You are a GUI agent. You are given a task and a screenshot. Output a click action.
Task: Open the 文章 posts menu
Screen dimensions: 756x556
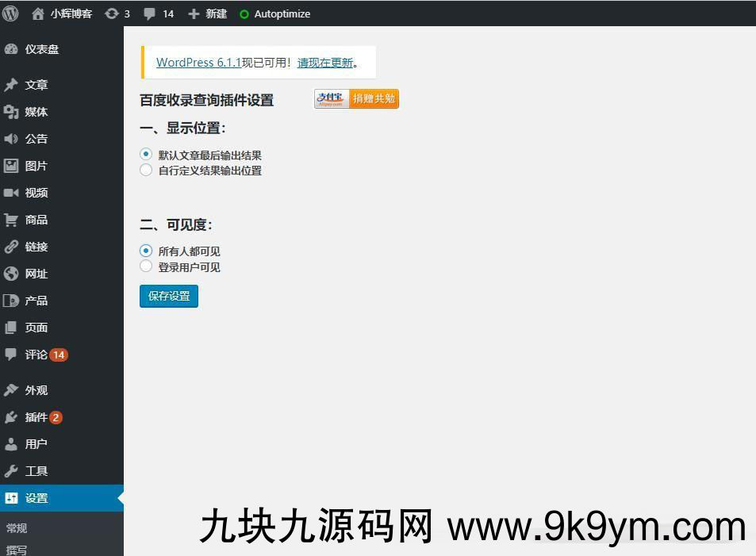click(36, 85)
